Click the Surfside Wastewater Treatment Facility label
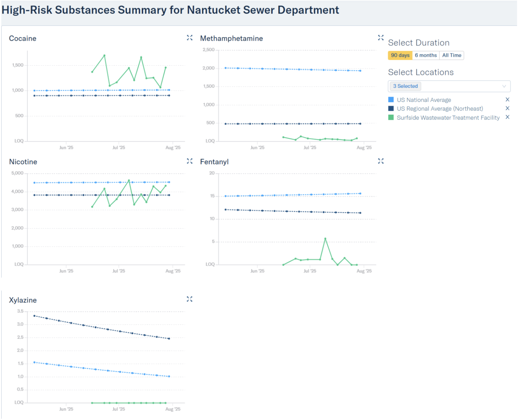Image resolution: width=518 pixels, height=420 pixels. [448, 118]
